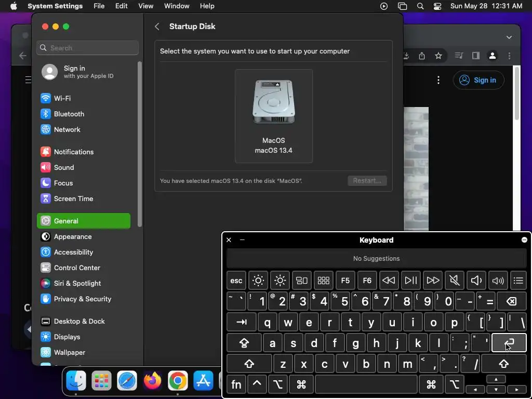Click the System Settings search field
The image size is (532, 399).
[87, 48]
